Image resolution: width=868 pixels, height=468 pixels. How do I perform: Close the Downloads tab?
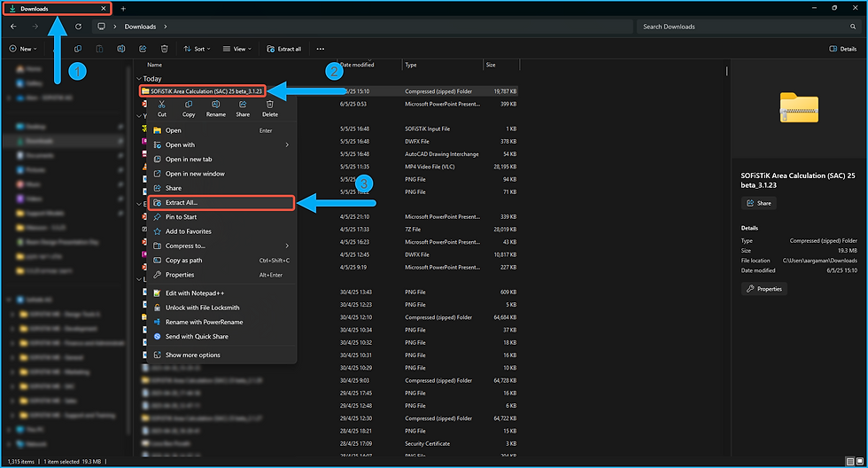click(103, 9)
